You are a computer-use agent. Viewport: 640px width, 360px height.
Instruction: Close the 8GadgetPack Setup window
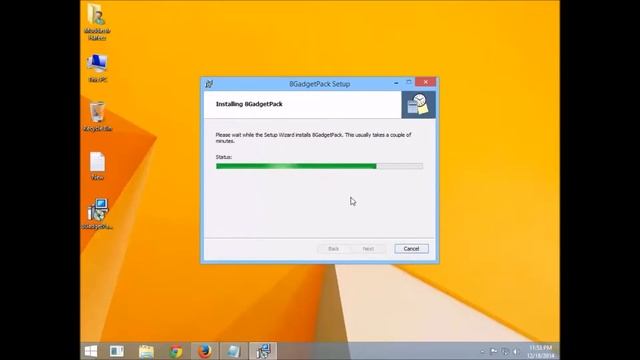point(426,82)
